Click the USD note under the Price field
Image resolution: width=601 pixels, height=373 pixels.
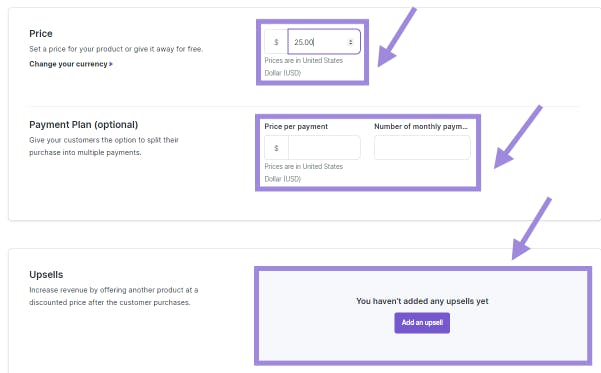304,66
